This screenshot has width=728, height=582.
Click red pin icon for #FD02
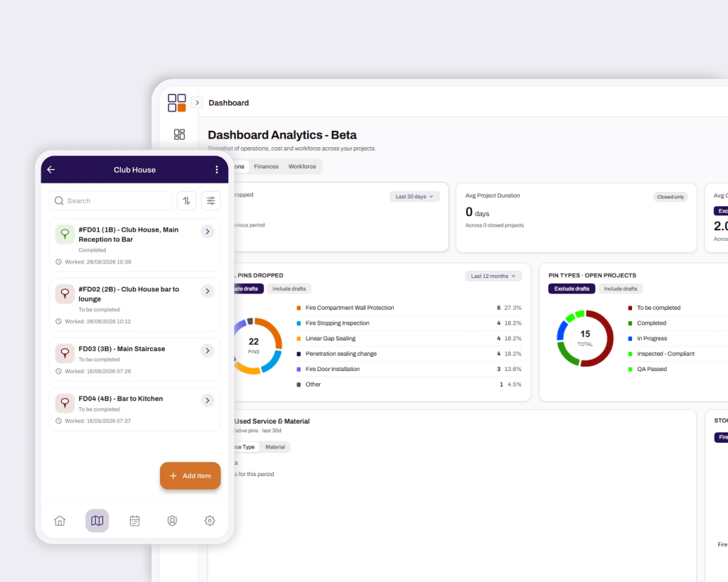pyautogui.click(x=65, y=293)
